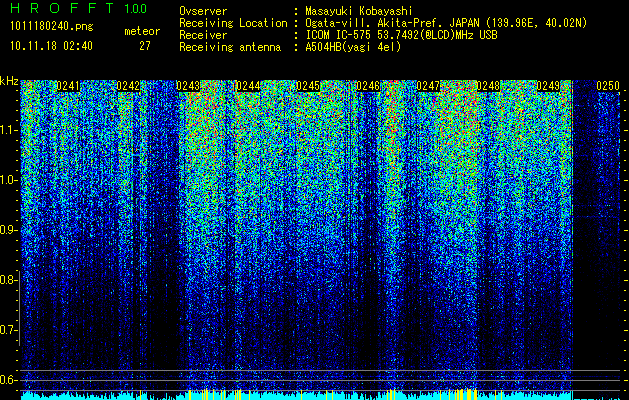This screenshot has height=400, width=629.
Task: Click the 0250 time marker
Action: pos(608,86)
